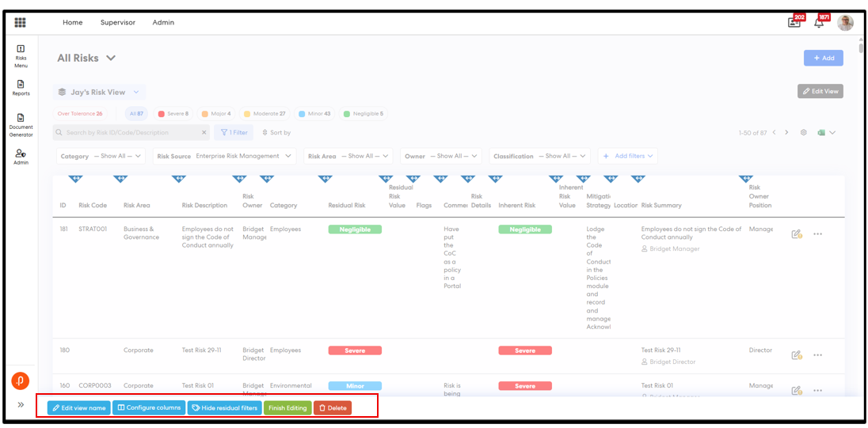Click the edit icon for risk STRAT001
The width and height of the screenshot is (868, 428).
point(797,233)
